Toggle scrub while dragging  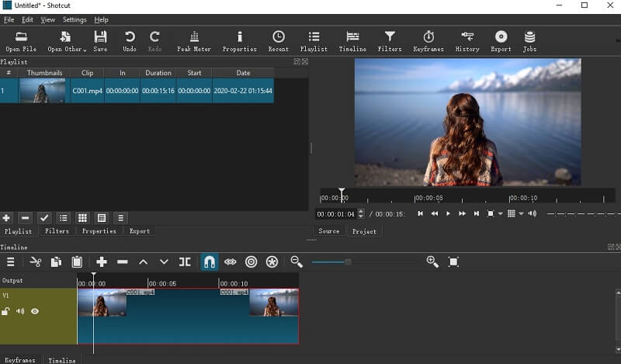pos(230,262)
